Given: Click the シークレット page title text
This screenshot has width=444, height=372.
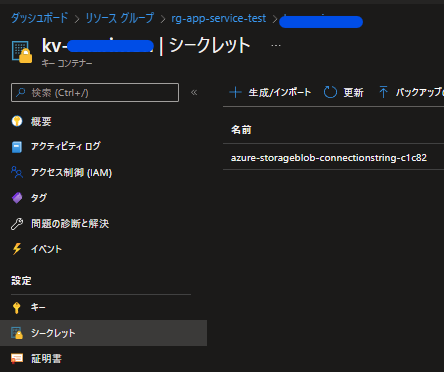Looking at the screenshot, I should click(x=210, y=45).
